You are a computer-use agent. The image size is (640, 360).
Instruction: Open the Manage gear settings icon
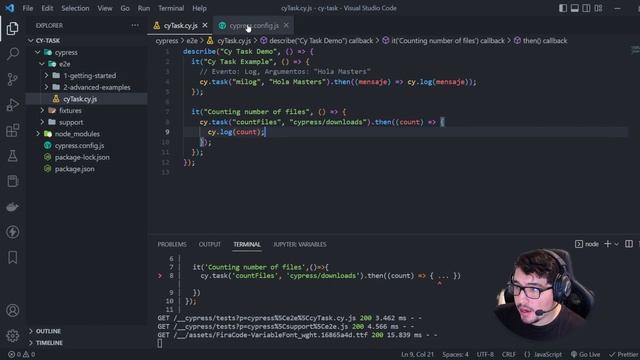click(12, 336)
